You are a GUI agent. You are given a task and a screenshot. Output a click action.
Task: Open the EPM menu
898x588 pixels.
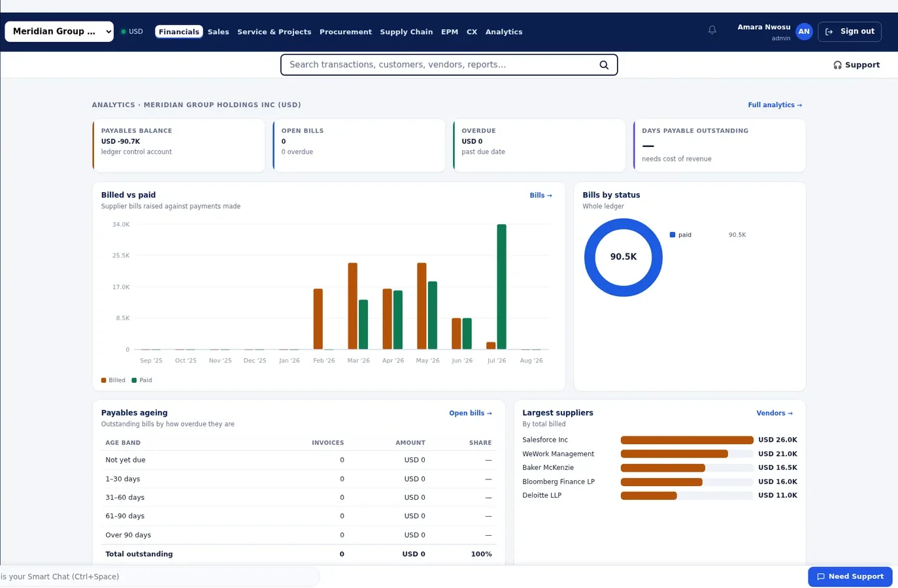pyautogui.click(x=450, y=32)
